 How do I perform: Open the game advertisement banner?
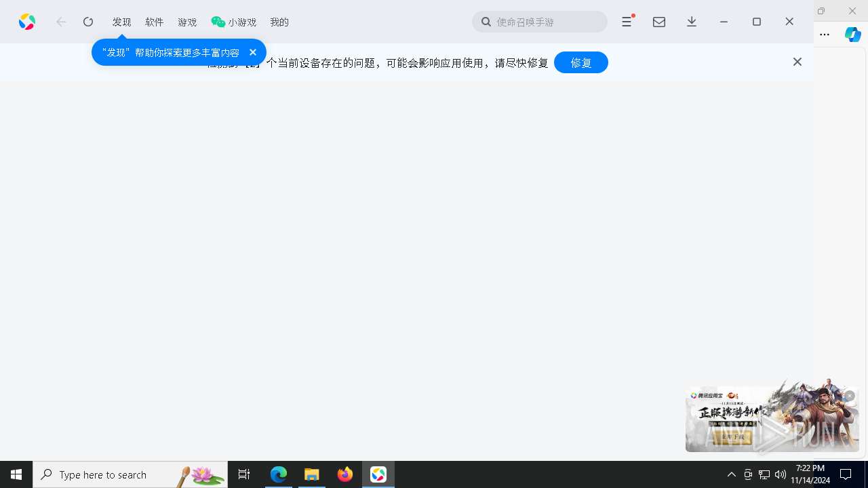(772, 418)
